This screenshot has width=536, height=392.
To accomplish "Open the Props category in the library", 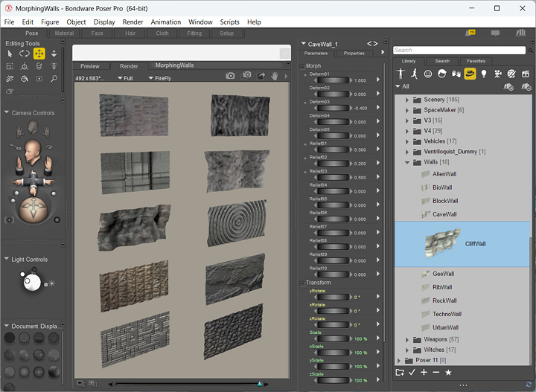I will click(x=470, y=74).
